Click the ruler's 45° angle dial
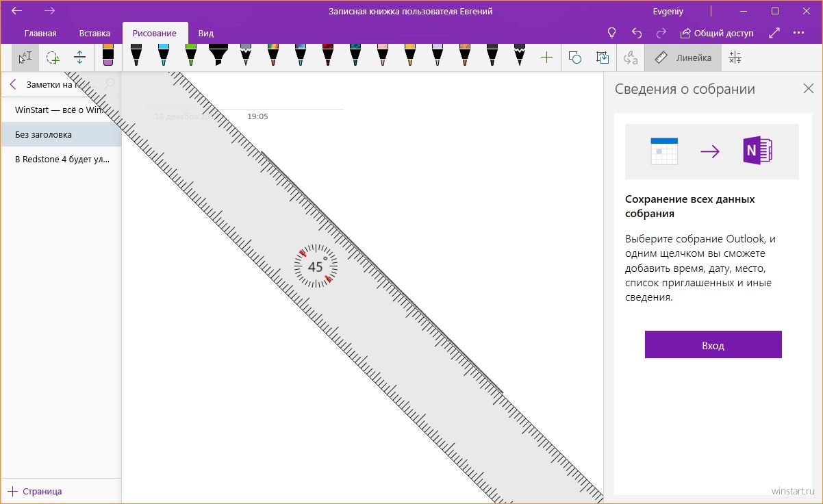Screen dimensions: 823x504 tap(316, 266)
